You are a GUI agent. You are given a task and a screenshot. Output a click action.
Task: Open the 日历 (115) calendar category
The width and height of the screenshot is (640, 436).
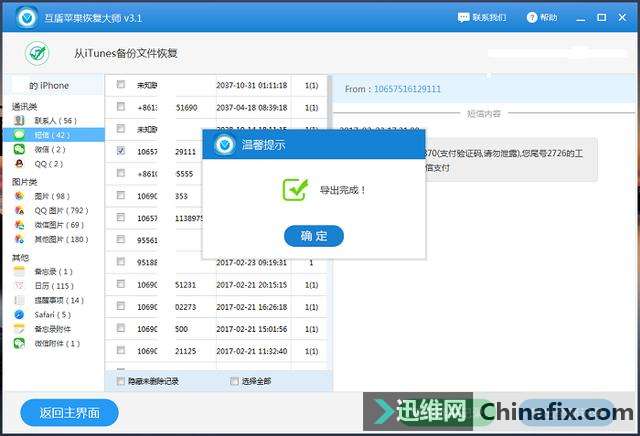[54, 286]
